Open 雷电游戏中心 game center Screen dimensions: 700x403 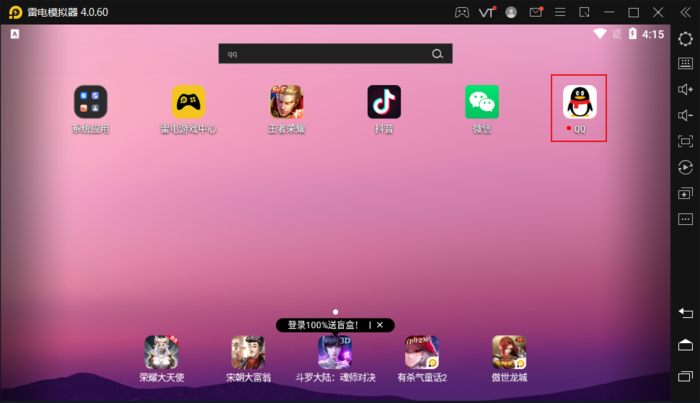point(188,103)
